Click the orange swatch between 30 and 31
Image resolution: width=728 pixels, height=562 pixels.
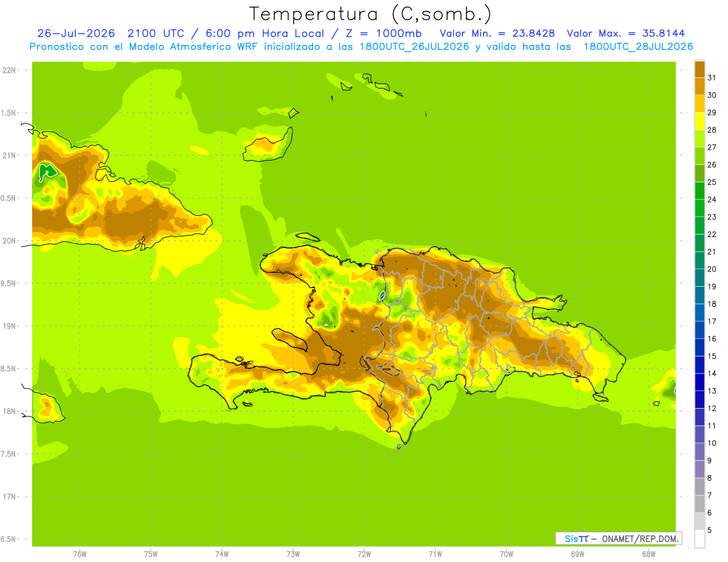coord(699,86)
